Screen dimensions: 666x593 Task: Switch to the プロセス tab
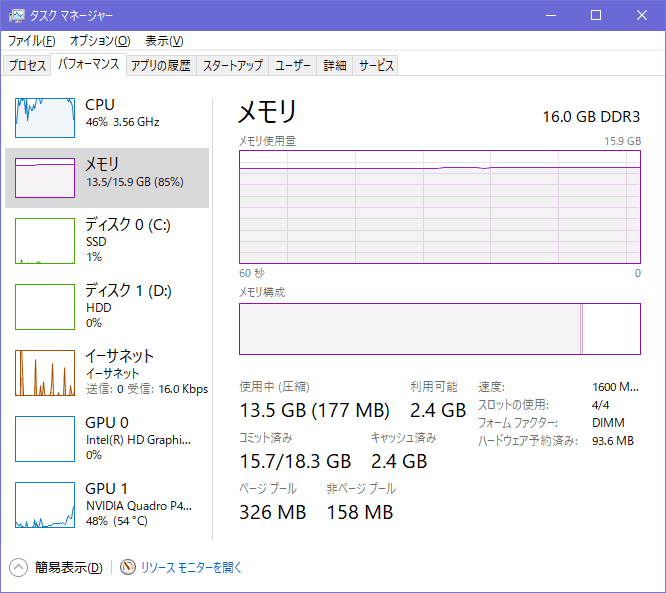tap(28, 66)
